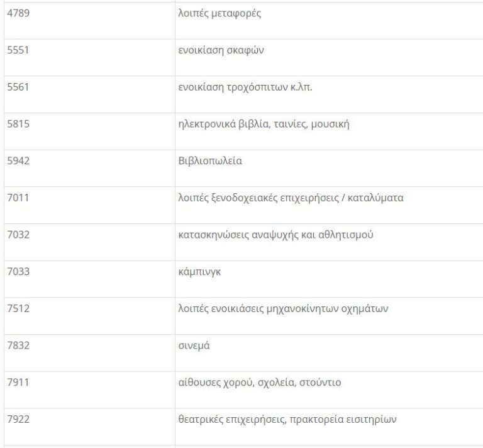The image size is (483, 448).
Task: Click the "Βιβλιοπωλεία" cell
Action: pyautogui.click(x=210, y=161)
